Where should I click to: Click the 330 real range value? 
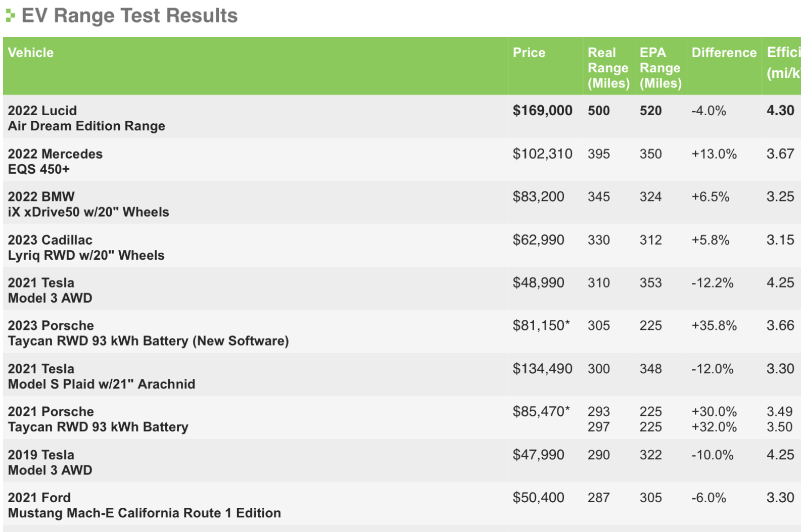[x=599, y=239]
